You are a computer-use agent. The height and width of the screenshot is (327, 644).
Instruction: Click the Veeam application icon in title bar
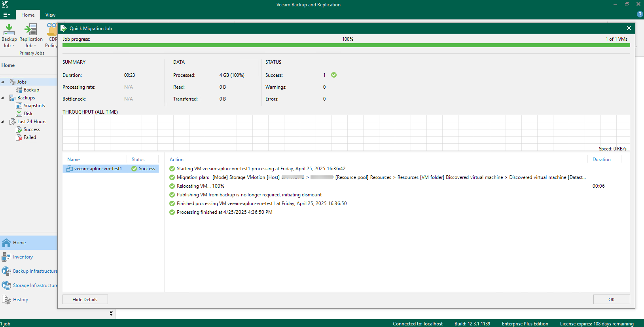pyautogui.click(x=5, y=4)
